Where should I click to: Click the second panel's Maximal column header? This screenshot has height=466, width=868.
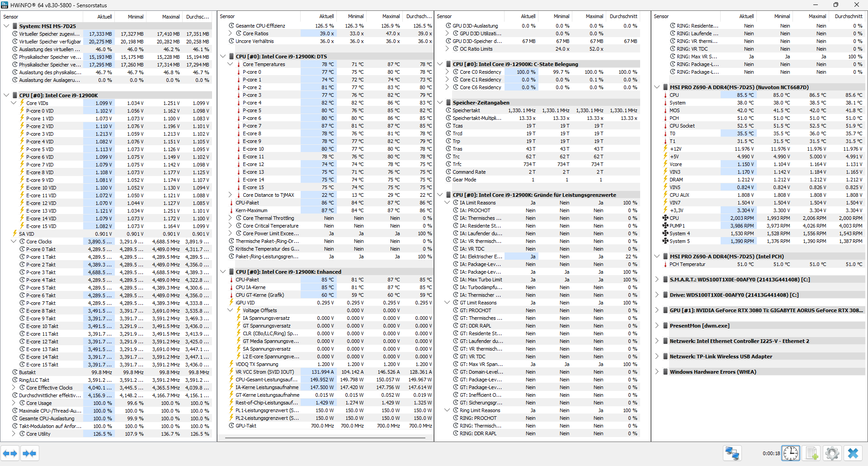coord(384,16)
